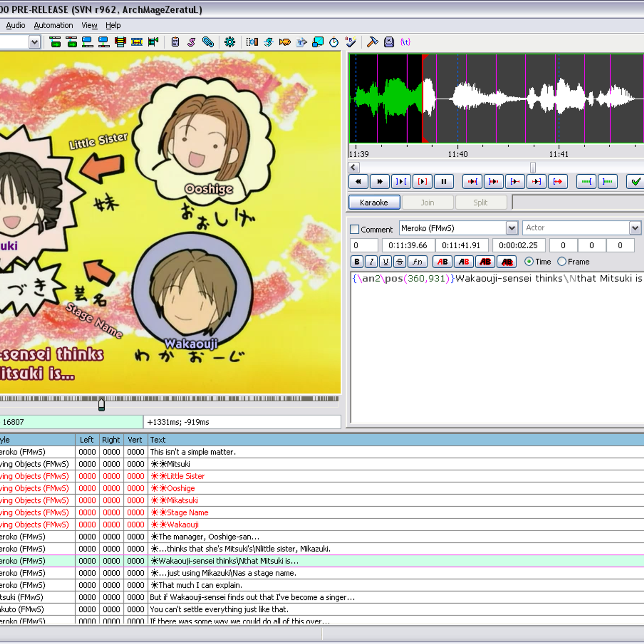The image size is (644, 644).
Task: Pick shadow color with fourth AB button
Action: (507, 262)
